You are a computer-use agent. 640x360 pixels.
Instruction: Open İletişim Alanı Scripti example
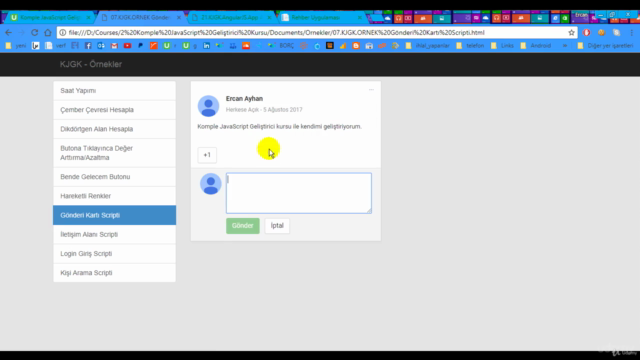114,234
